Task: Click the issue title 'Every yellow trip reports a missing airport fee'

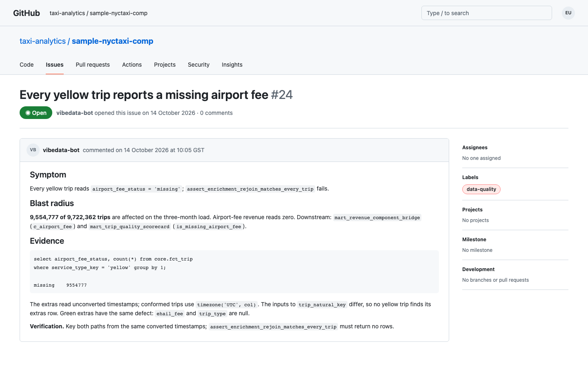Action: (x=144, y=95)
